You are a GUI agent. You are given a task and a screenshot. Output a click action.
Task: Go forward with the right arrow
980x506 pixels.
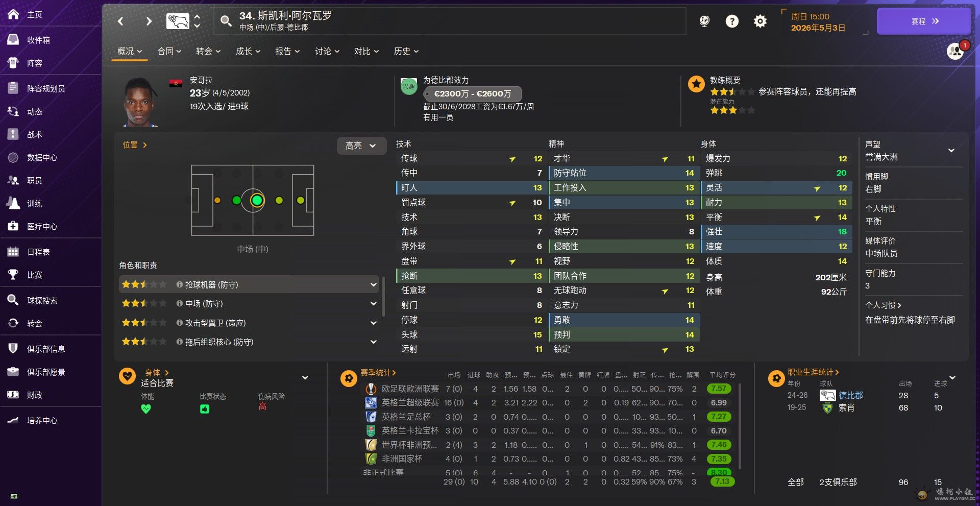(x=149, y=21)
